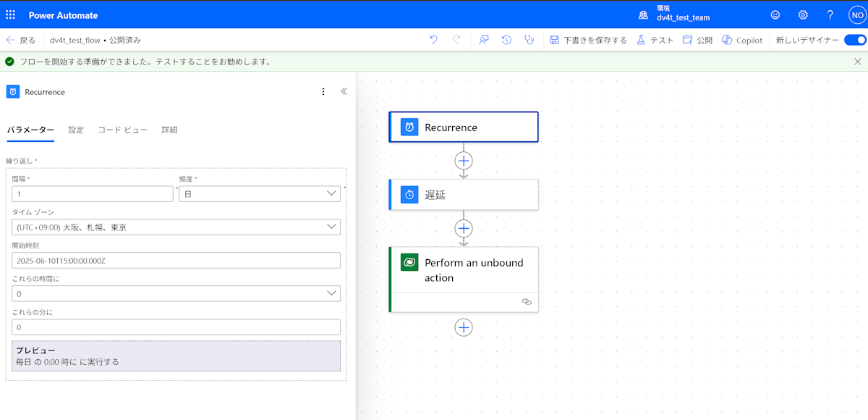Open the Recurrence panel more options menu
868x420 pixels.
tap(323, 92)
